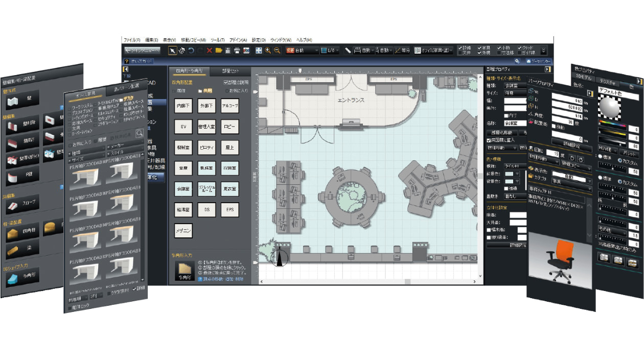
Task: Toggle the グリッド checkbox in toolbar
Action: tap(519, 47)
